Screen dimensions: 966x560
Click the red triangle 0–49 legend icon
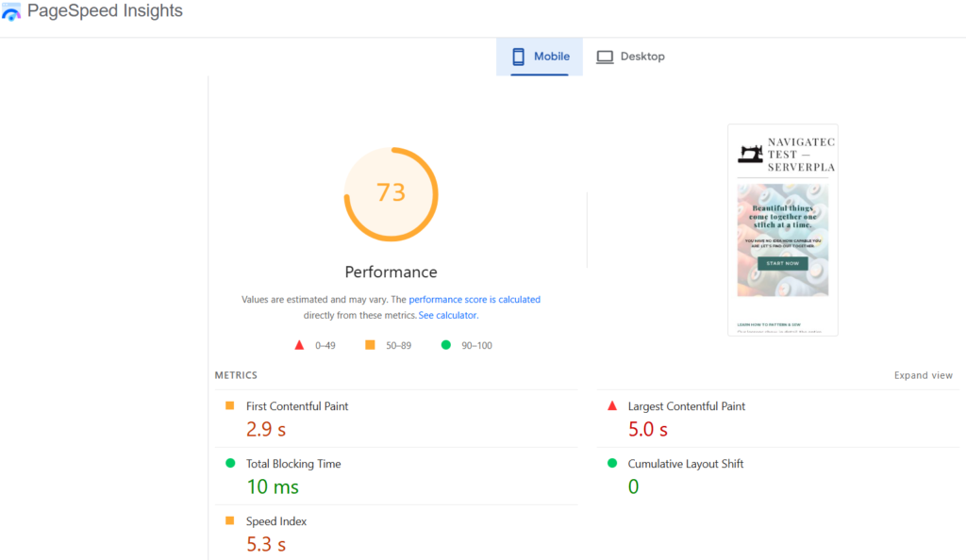click(299, 345)
